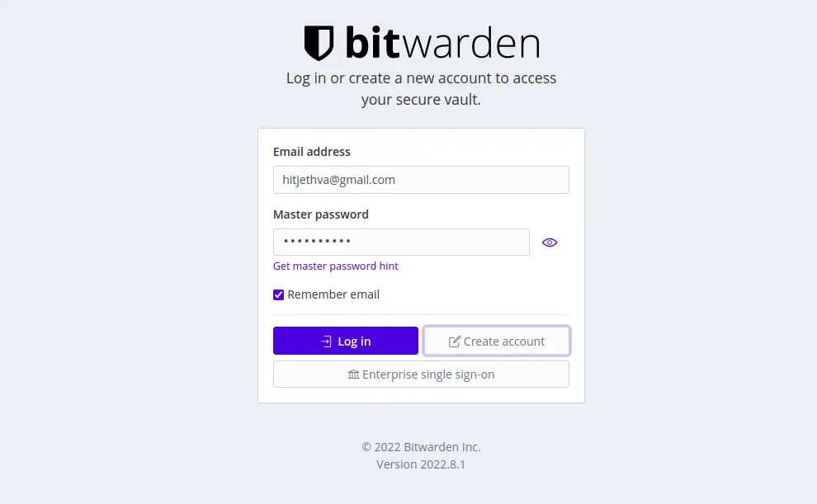Click the Remember email label text
This screenshot has height=504, width=817.
[x=333, y=294]
